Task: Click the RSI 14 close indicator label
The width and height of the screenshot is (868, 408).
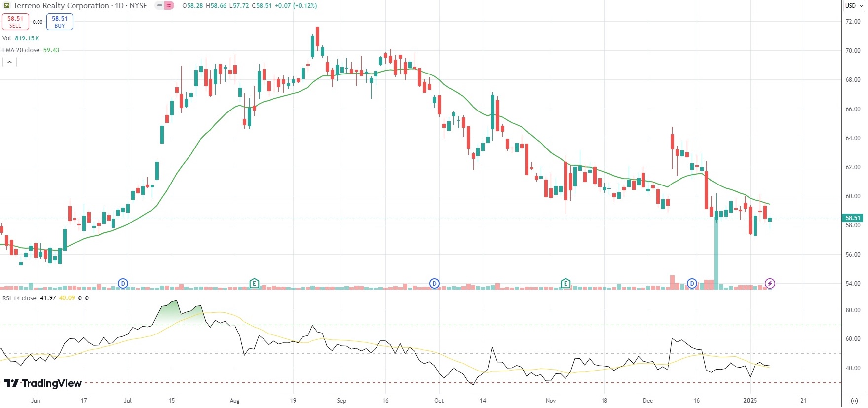Action: [20, 298]
